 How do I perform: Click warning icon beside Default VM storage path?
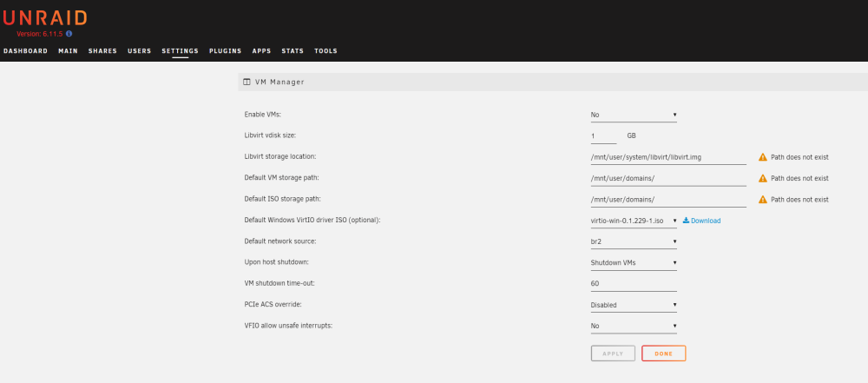pos(763,178)
